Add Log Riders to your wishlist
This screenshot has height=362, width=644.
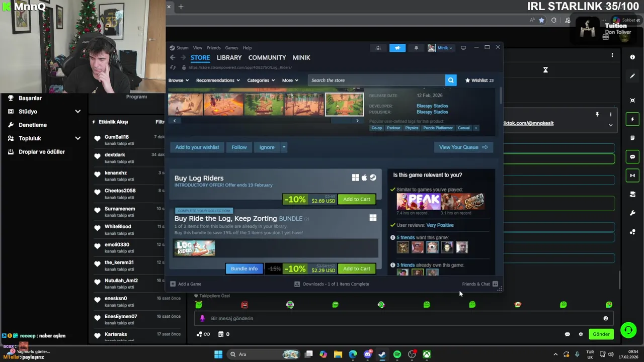197,147
